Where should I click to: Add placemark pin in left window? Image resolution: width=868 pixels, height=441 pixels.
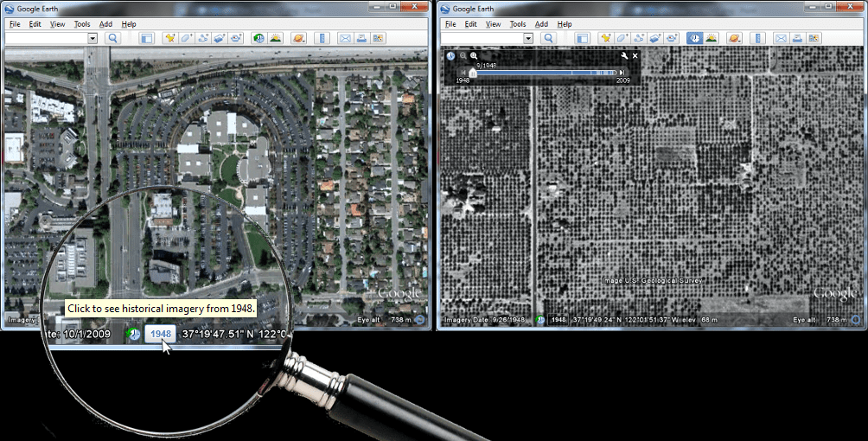pyautogui.click(x=170, y=38)
